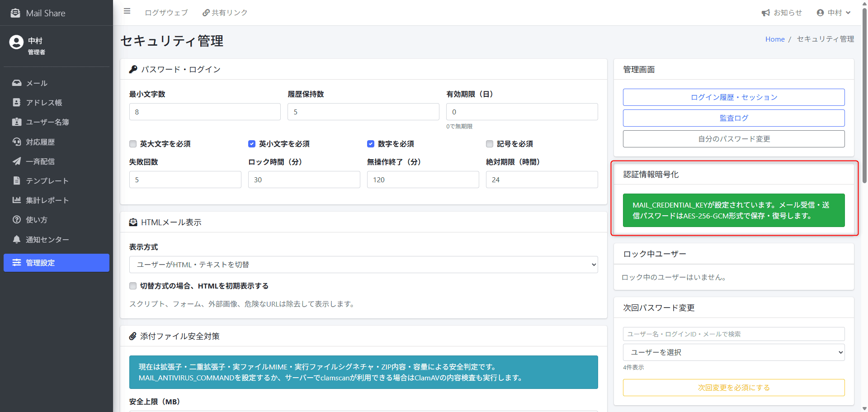Click the page vertical scrollbar
The height and width of the screenshot is (412, 868).
864,95
